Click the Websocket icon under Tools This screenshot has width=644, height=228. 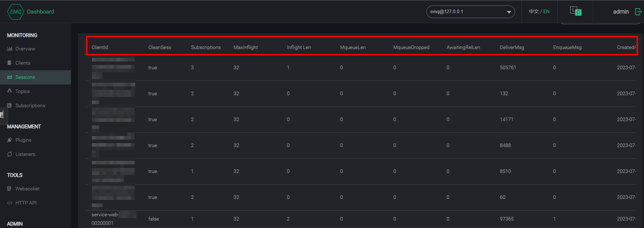click(10, 189)
